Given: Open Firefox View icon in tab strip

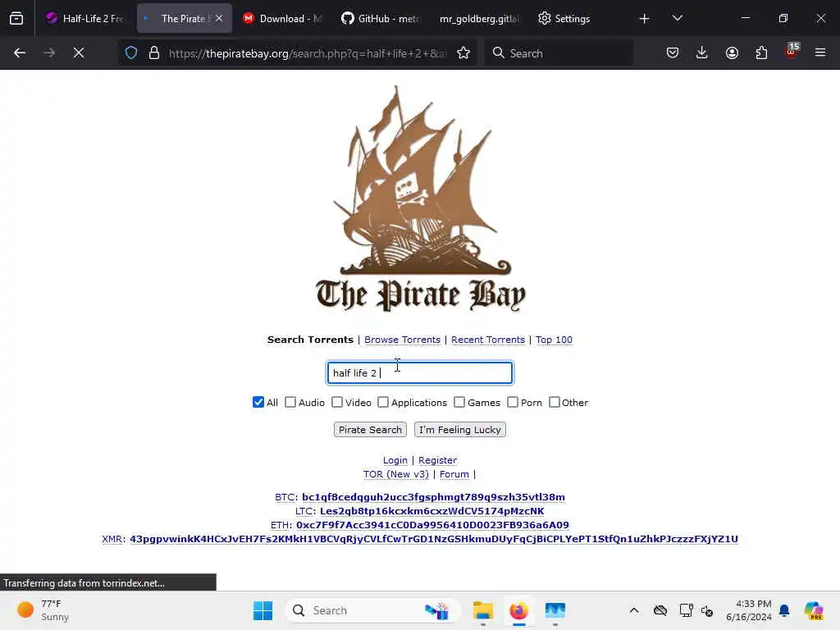Looking at the screenshot, I should (x=16, y=19).
